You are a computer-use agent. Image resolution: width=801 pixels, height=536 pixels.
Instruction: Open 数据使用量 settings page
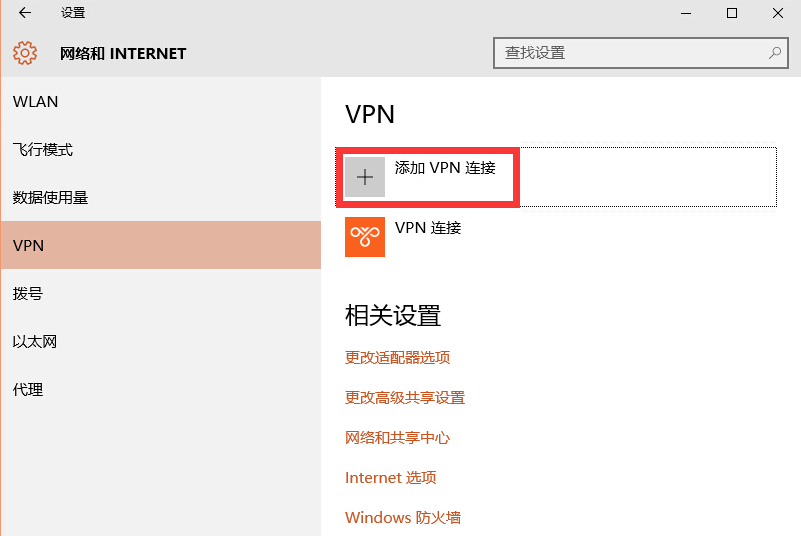[x=51, y=198]
